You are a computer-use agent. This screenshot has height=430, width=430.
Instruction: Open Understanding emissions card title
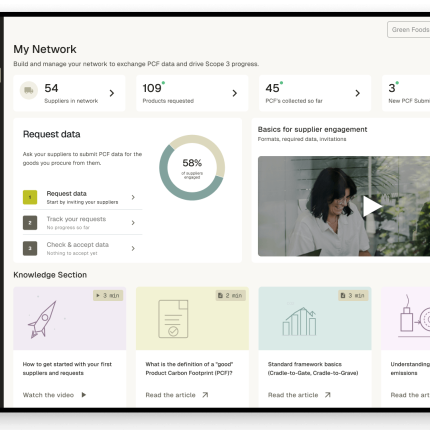coord(410,369)
